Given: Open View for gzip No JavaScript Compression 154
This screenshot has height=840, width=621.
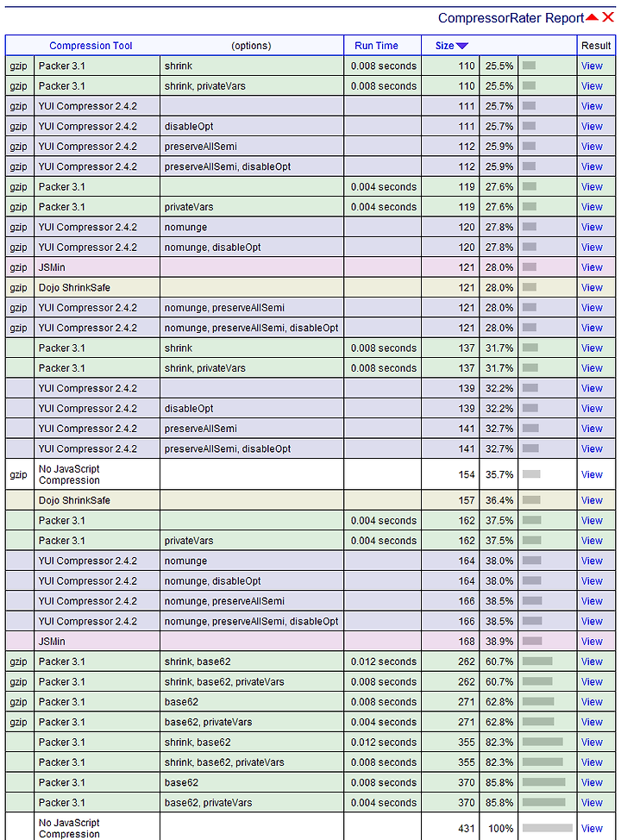Looking at the screenshot, I should coord(592,474).
